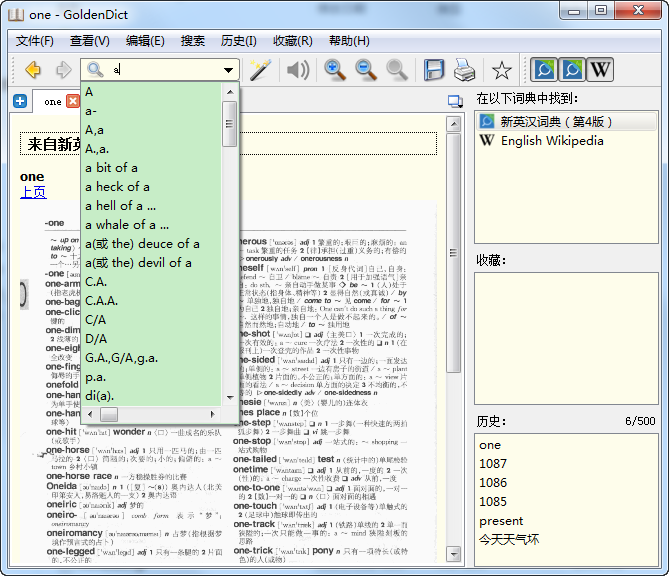Toggle the Wikipedia W dictionary icon in toolbar

(600, 69)
